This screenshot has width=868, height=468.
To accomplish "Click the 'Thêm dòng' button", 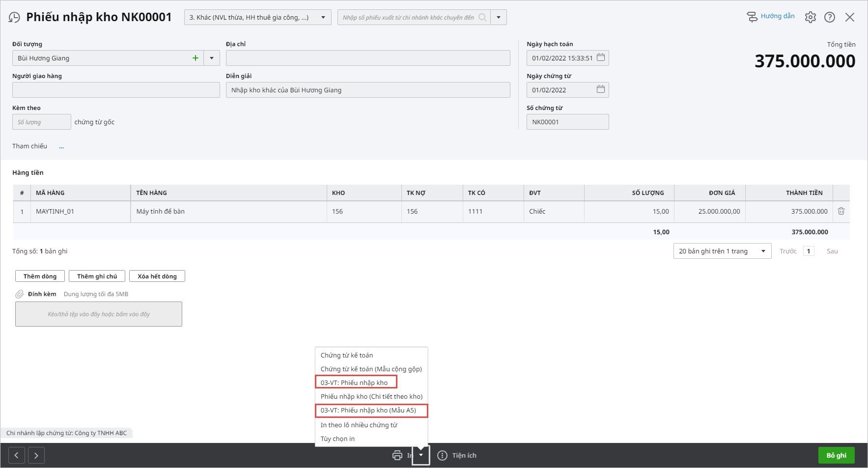I will tap(40, 276).
